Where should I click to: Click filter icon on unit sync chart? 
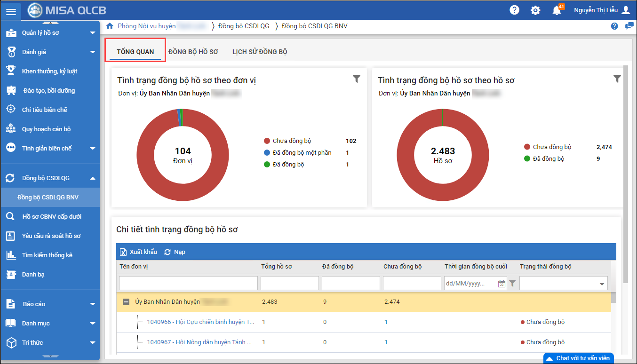click(x=357, y=79)
